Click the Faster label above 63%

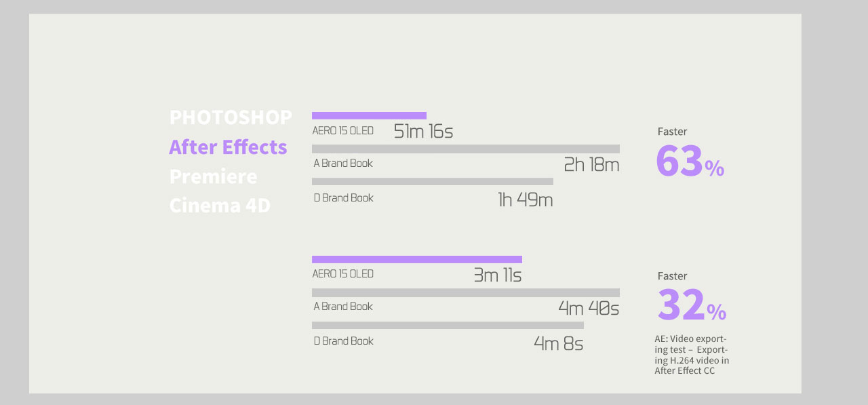point(672,132)
